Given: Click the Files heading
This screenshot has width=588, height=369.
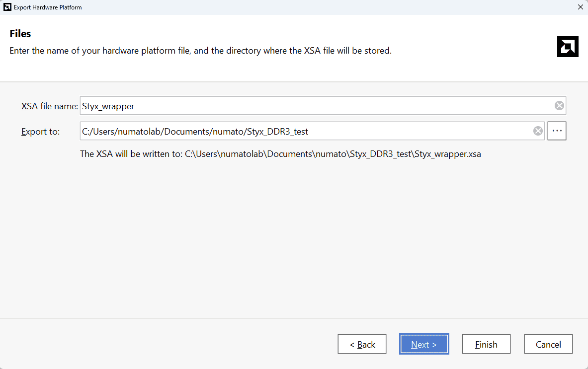Looking at the screenshot, I should (20, 34).
